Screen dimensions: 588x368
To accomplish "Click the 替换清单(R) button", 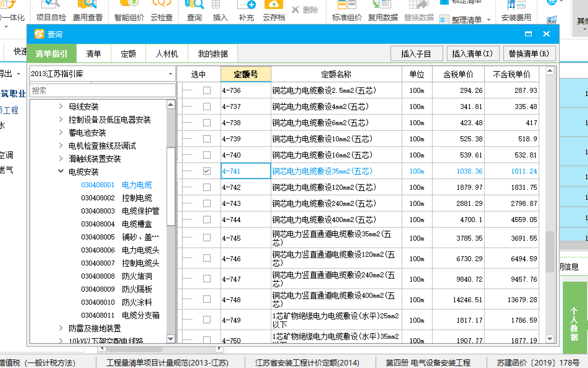I will coord(529,54).
